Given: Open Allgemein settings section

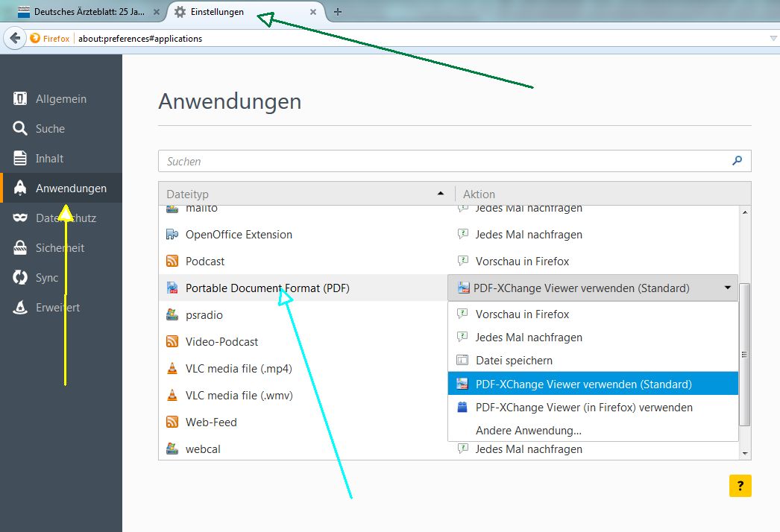Looking at the screenshot, I should [60, 98].
